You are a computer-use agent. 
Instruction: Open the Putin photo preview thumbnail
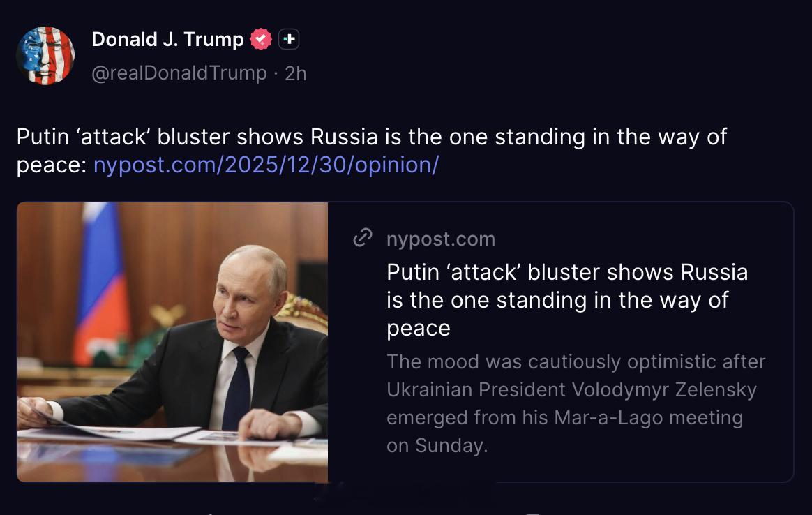tap(172, 342)
